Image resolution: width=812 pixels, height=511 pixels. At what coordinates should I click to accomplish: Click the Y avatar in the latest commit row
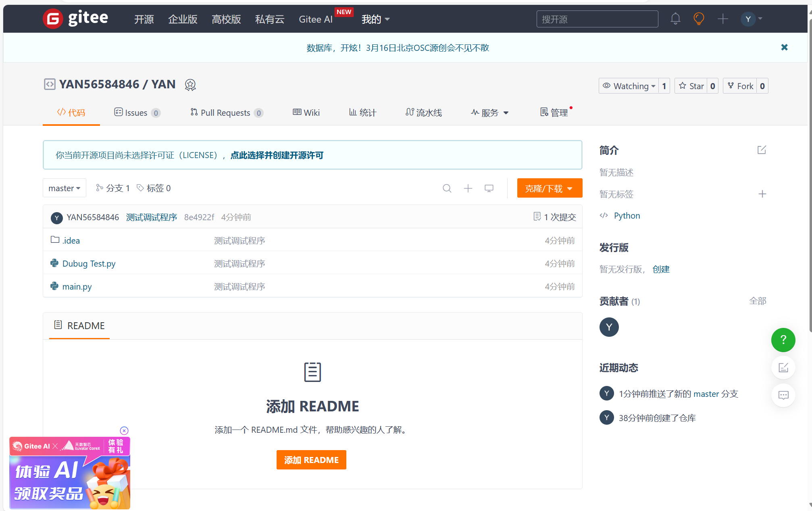(56, 218)
